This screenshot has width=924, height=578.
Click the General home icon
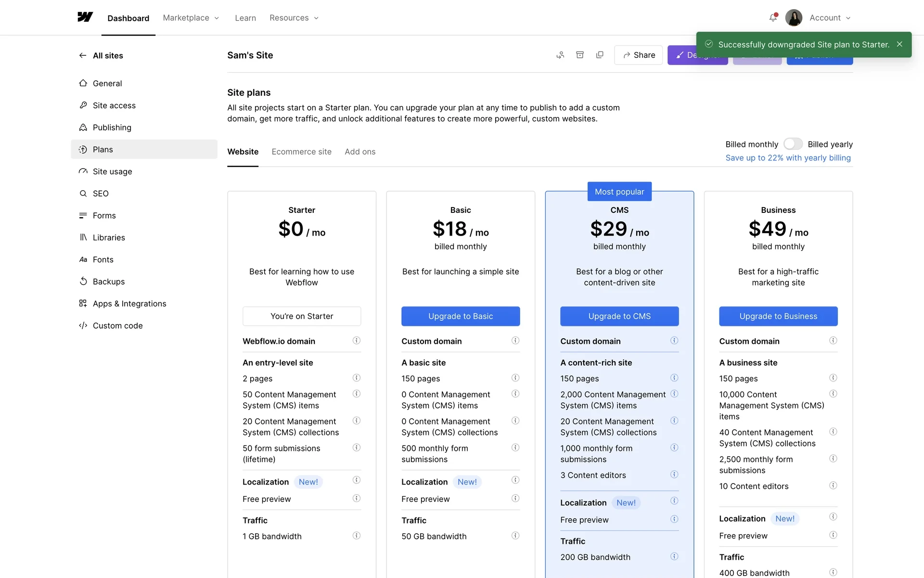[x=83, y=83]
